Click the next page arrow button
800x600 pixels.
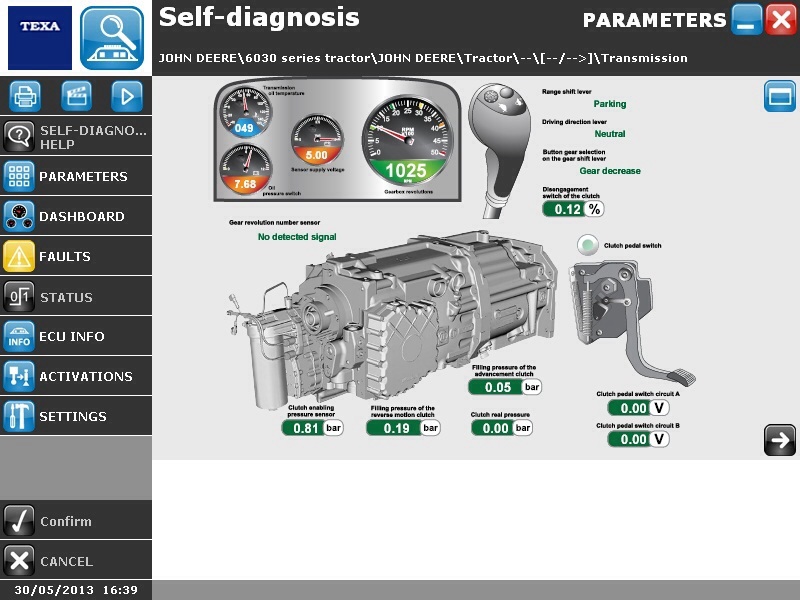779,440
